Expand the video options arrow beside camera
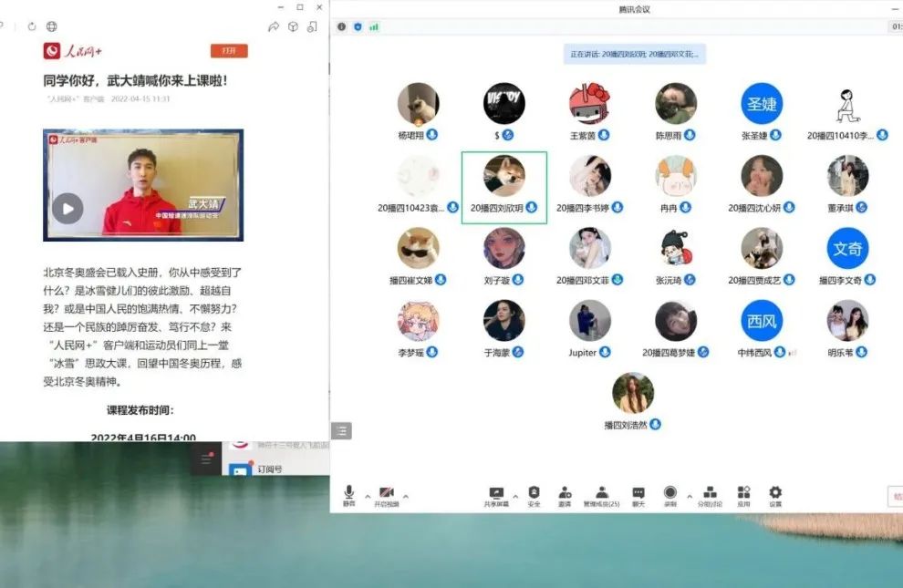This screenshot has height=588, width=903. tap(405, 497)
